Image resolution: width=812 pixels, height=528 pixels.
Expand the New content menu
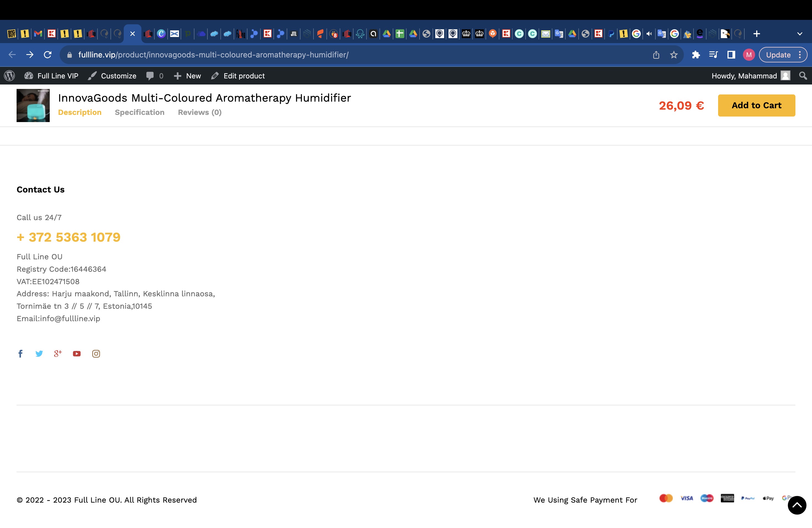(187, 76)
